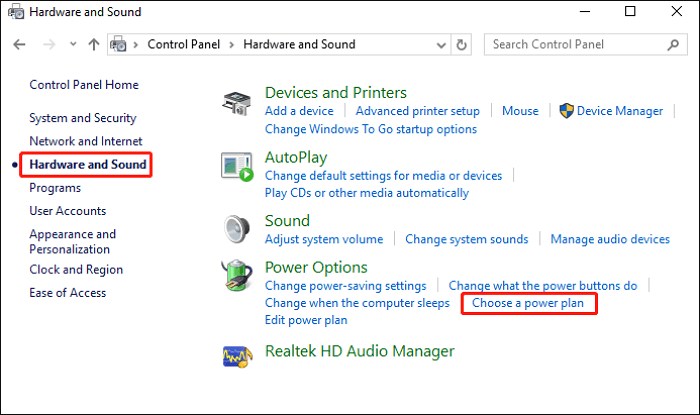Click the search magnifier icon
700x415 pixels.
(671, 44)
